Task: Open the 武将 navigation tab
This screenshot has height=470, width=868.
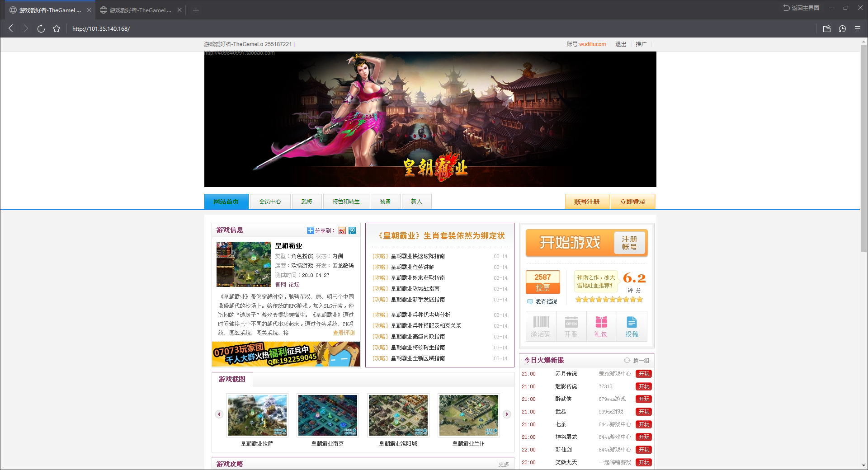Action: [x=307, y=202]
